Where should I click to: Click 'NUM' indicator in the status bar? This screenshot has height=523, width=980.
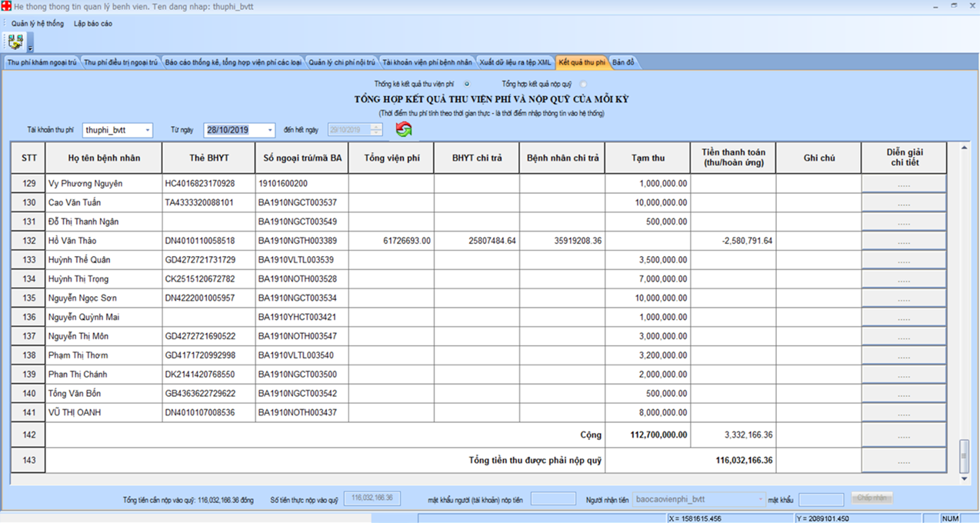tap(949, 518)
